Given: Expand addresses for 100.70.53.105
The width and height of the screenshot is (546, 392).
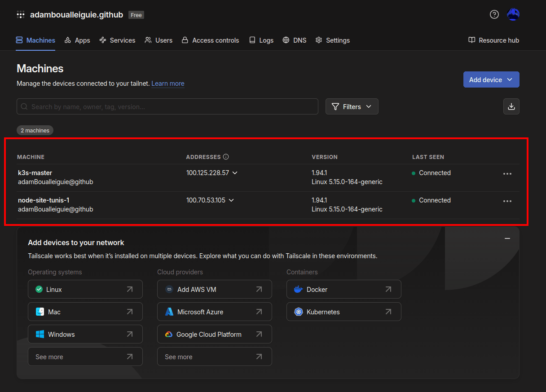Looking at the screenshot, I should 231,200.
